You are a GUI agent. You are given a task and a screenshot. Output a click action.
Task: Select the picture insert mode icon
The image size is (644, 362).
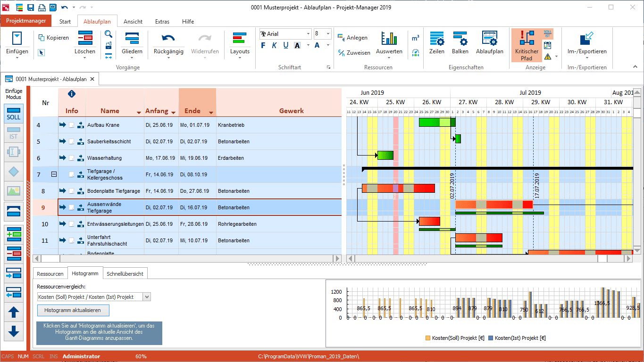pos(14,191)
